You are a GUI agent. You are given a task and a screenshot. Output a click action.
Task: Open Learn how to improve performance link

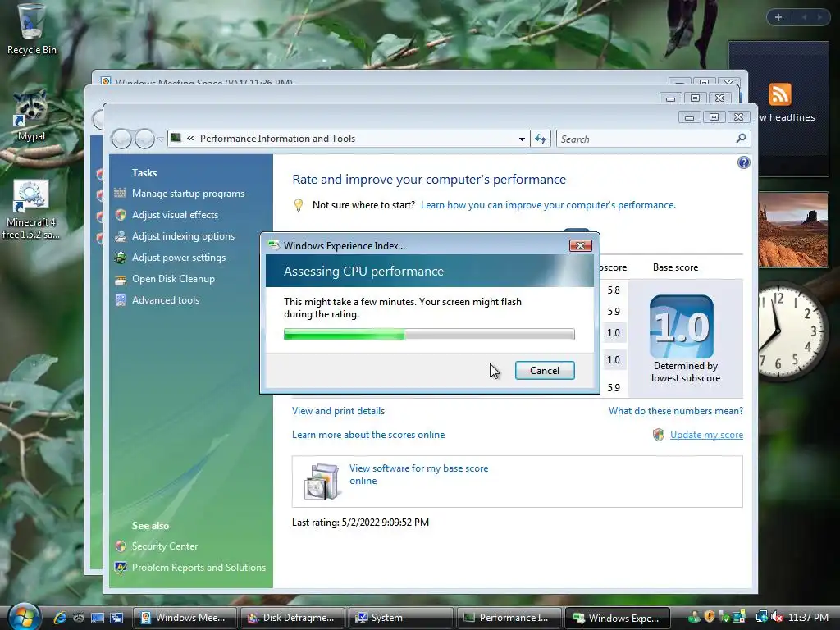pyautogui.click(x=548, y=205)
